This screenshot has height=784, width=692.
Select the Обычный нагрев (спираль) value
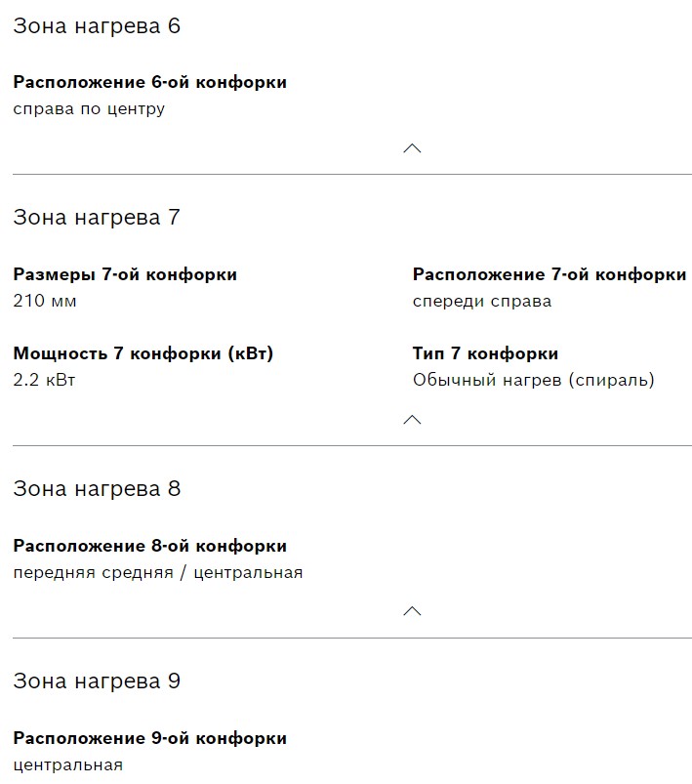click(533, 380)
